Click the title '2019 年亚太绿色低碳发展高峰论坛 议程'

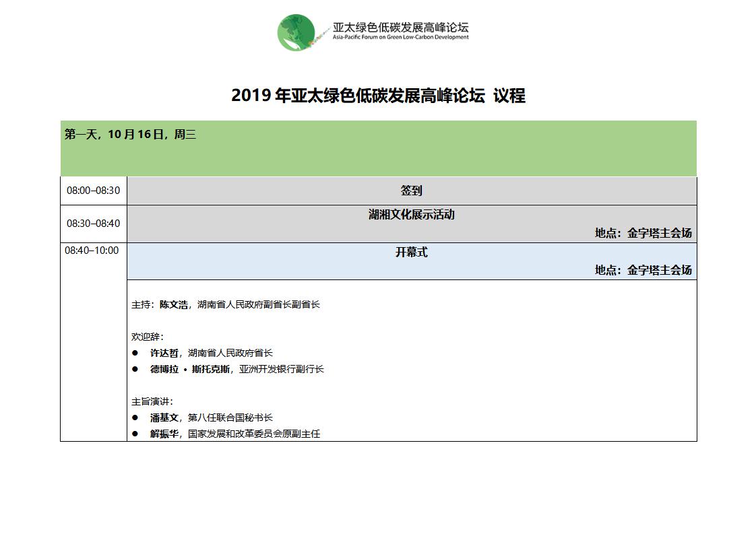click(x=378, y=96)
